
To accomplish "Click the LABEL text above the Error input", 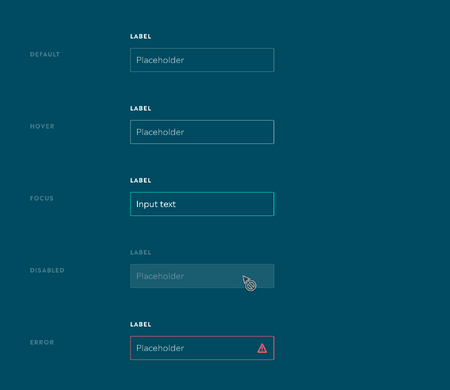I will click(141, 324).
